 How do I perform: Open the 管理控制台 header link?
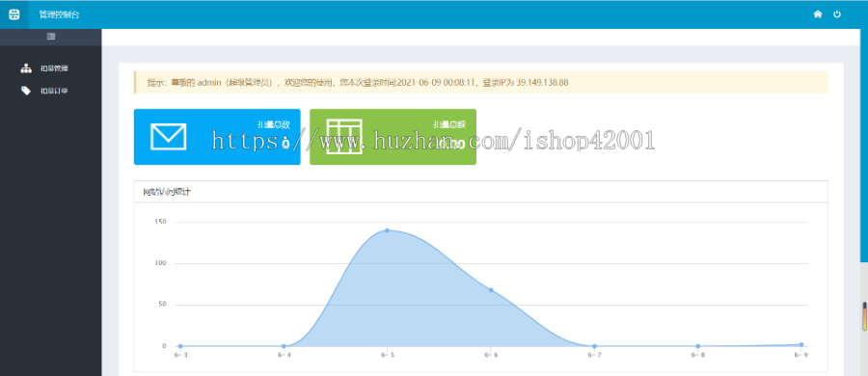[59, 15]
